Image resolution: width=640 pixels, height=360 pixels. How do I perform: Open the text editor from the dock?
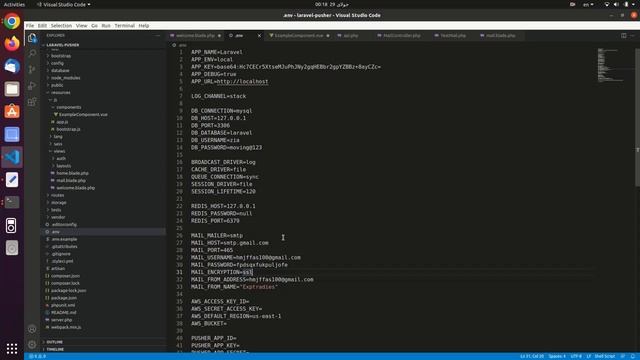click(12, 180)
